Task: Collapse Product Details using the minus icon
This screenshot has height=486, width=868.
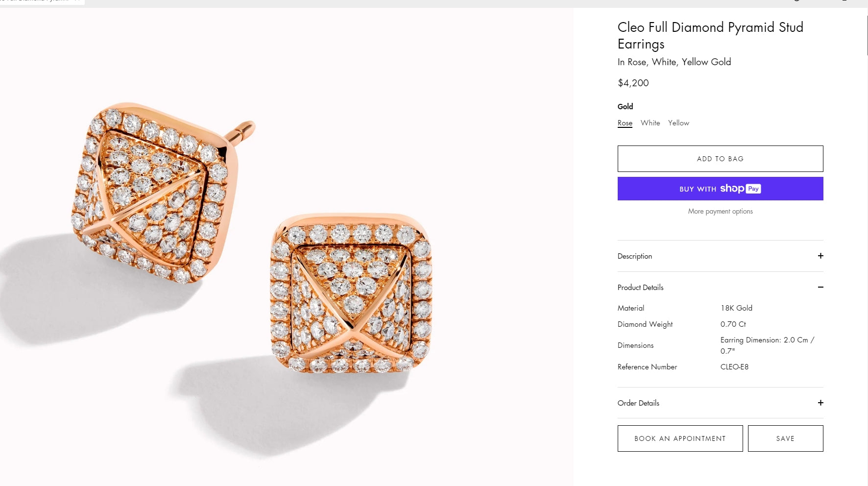Action: [x=820, y=287]
